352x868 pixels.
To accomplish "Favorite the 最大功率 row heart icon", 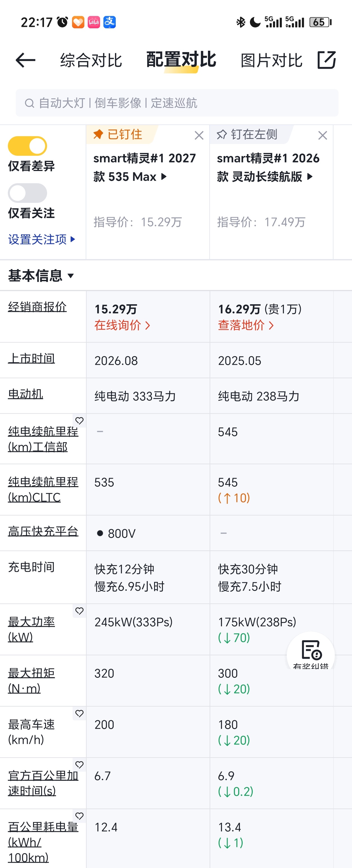I will pyautogui.click(x=80, y=611).
